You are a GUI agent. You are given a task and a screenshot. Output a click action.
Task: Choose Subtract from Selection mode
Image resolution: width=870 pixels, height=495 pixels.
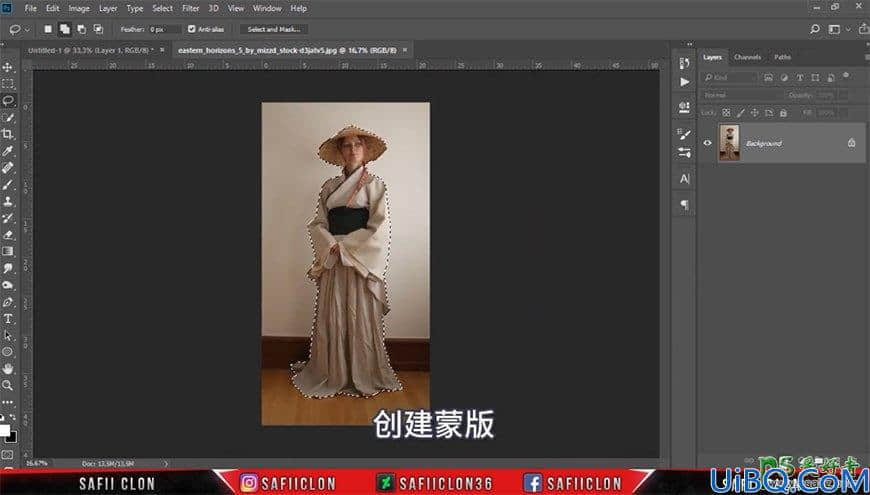pos(82,29)
